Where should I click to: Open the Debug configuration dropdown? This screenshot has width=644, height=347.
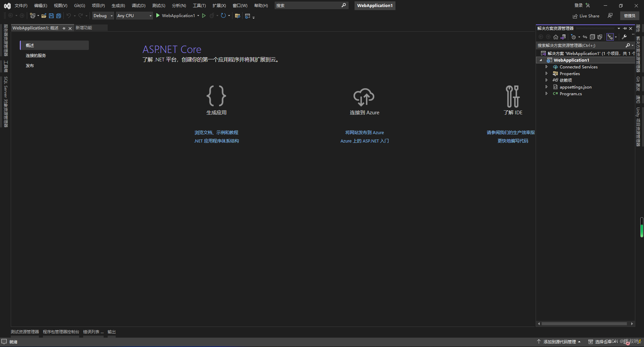click(103, 16)
